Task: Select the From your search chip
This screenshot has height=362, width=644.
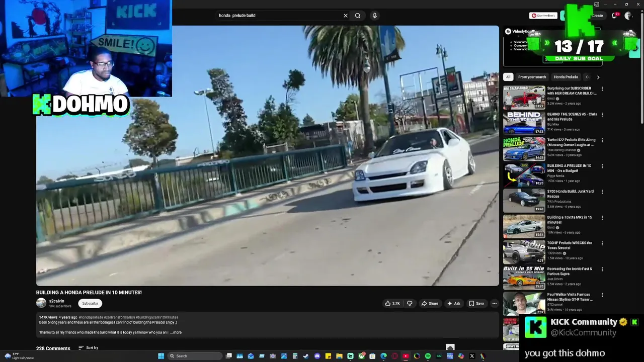Action: pyautogui.click(x=532, y=77)
